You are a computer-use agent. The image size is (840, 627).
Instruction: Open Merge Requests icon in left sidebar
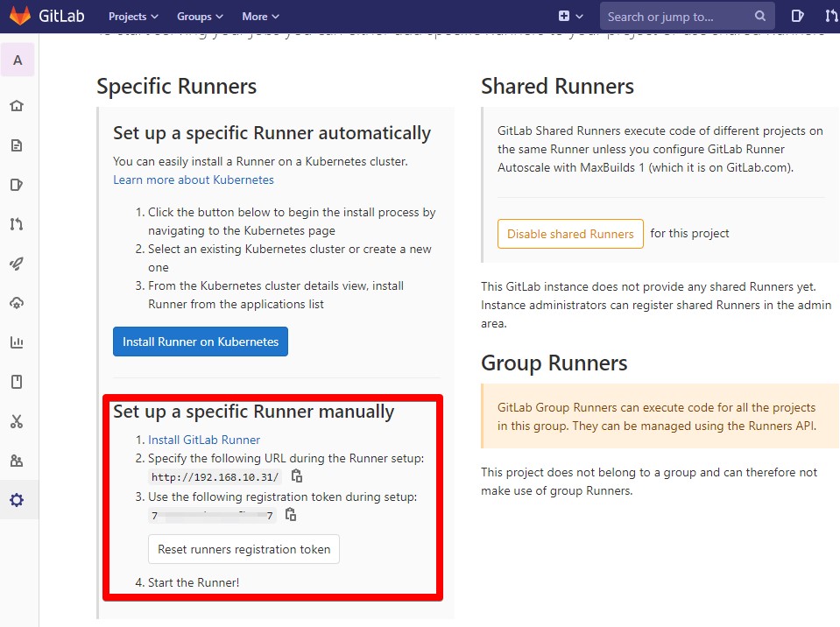17,224
